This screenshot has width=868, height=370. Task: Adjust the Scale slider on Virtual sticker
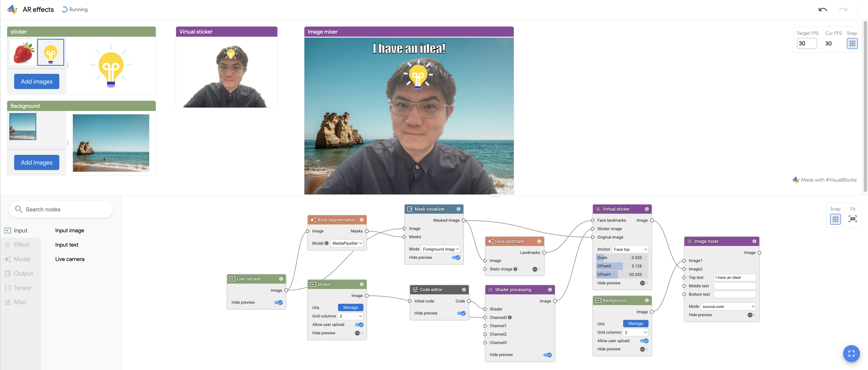click(622, 258)
